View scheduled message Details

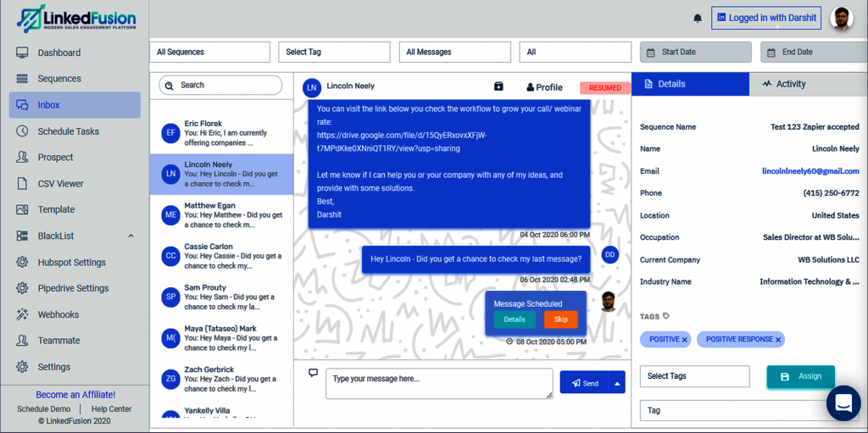(x=515, y=319)
